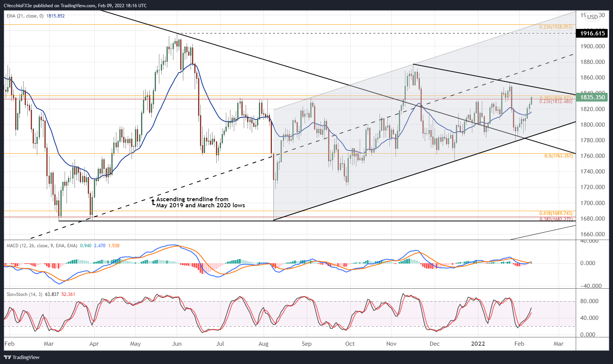Click the MACD signal value 1.530
The image size is (613, 364).
click(114, 246)
